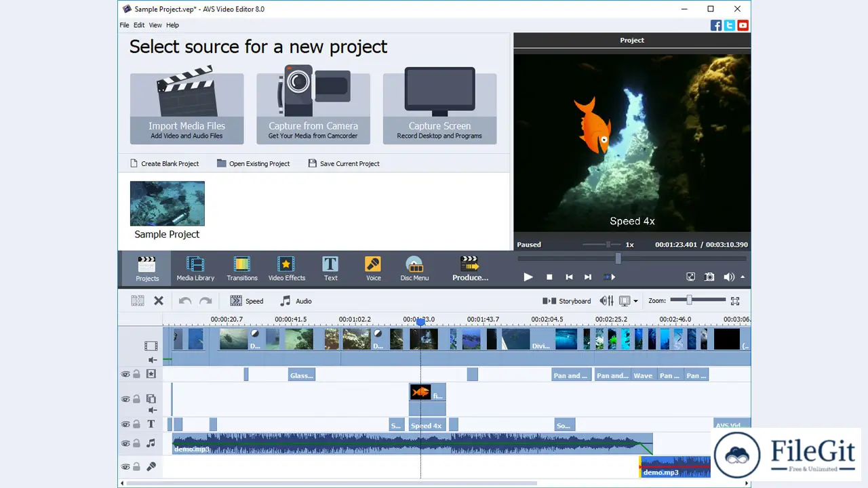Image resolution: width=868 pixels, height=488 pixels.
Task: Click the split or trim icon left of delete
Action: 138,301
